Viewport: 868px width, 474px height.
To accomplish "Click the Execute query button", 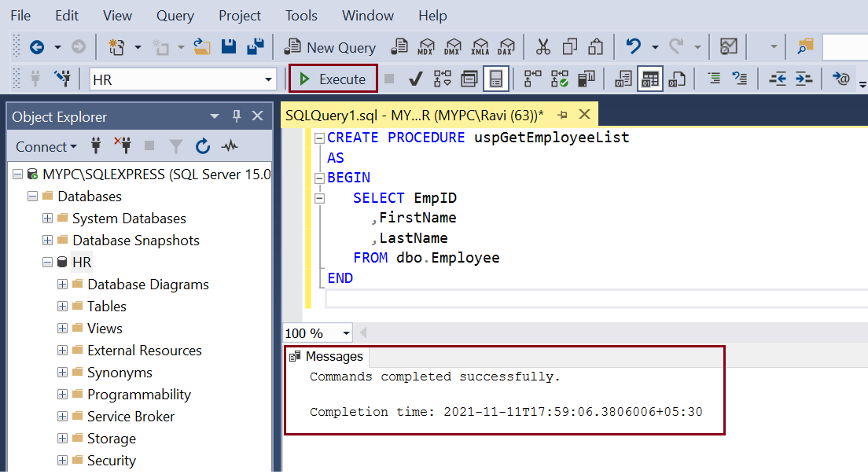I will tap(333, 79).
